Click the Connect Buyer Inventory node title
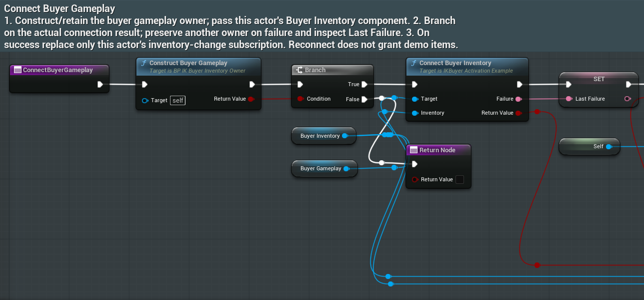 click(x=455, y=63)
